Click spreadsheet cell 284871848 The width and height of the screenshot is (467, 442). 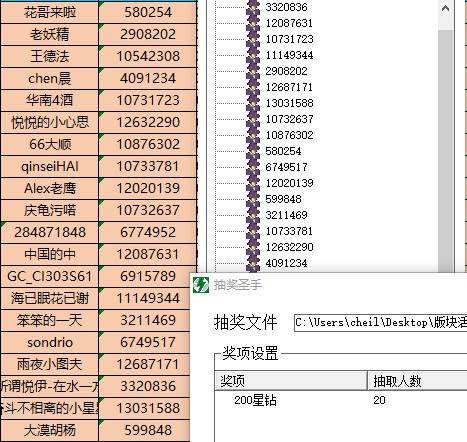[50, 232]
